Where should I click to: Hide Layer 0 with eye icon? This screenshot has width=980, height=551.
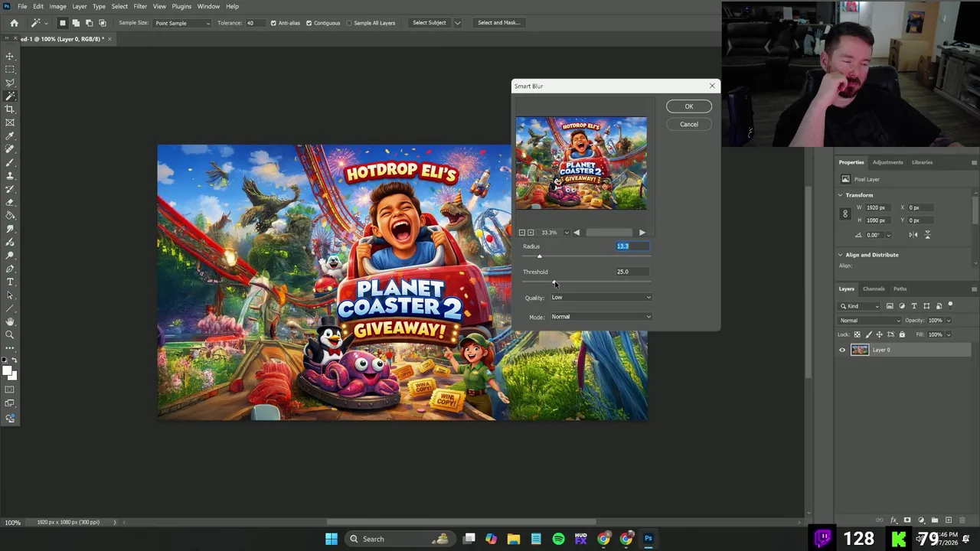(x=842, y=350)
